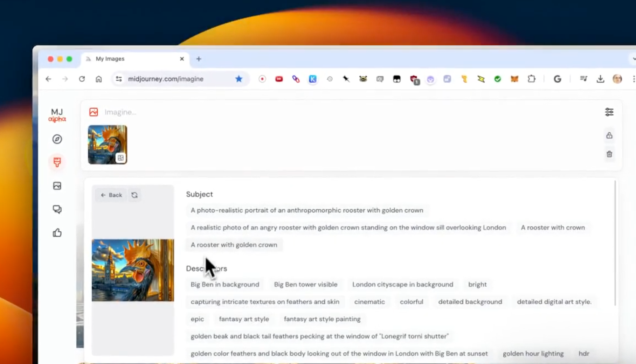Select the 'Big Ben in background' descriptor

point(225,285)
